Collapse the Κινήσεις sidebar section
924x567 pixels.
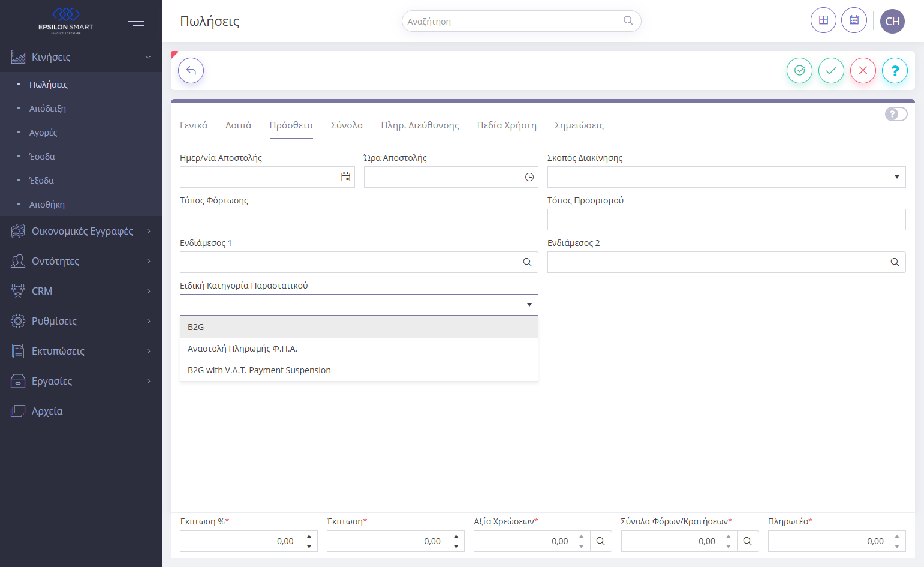[x=81, y=57]
